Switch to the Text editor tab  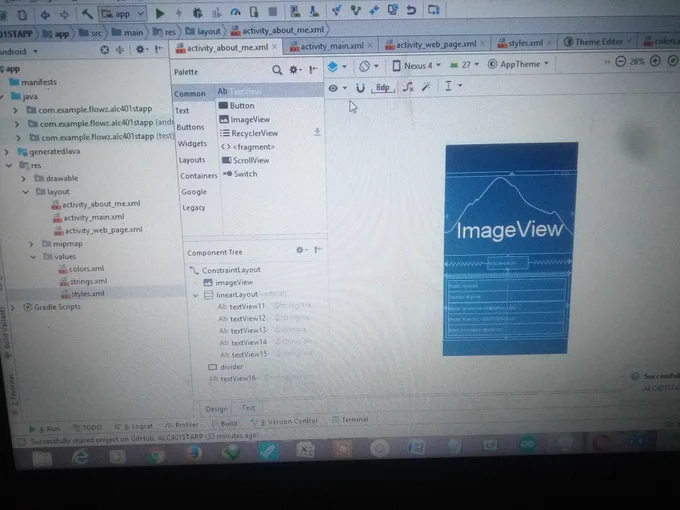pos(248,408)
